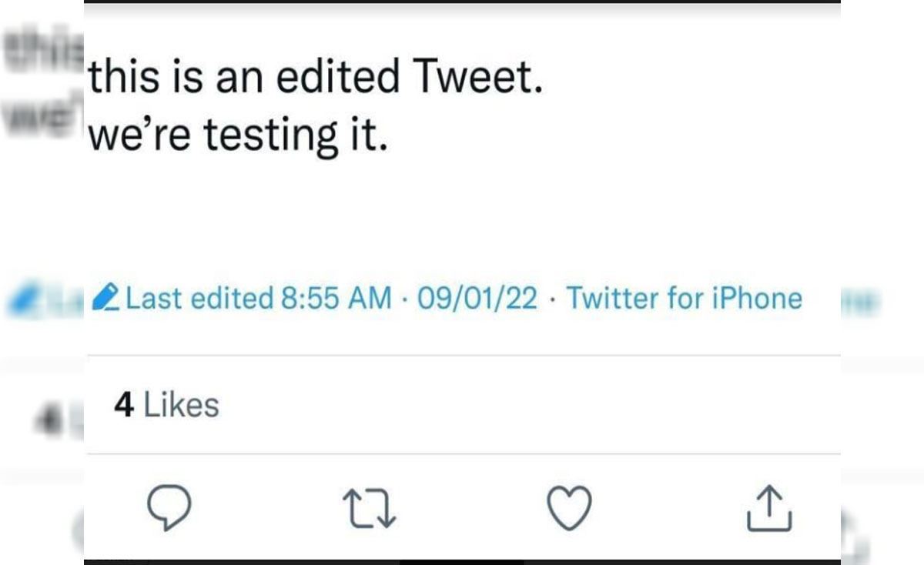The height and width of the screenshot is (565, 924).
Task: Tap the reply speech bubble icon
Action: (x=169, y=509)
